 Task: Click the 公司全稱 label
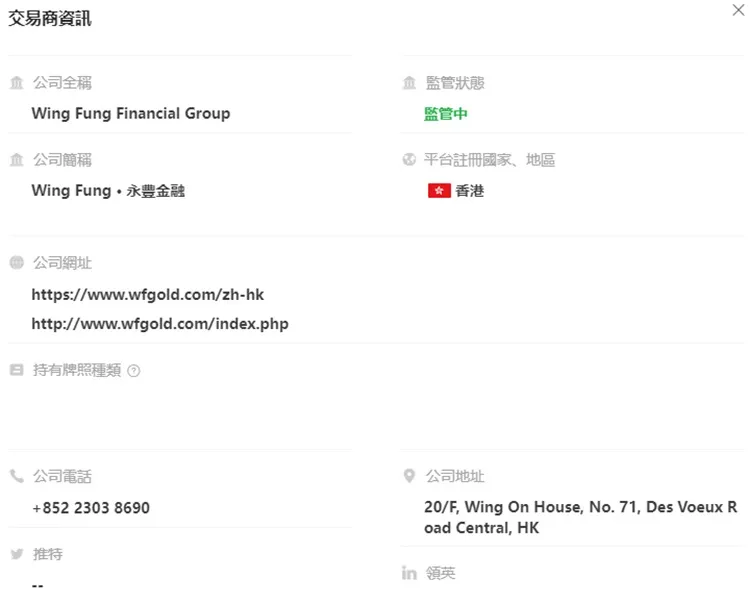click(x=62, y=83)
